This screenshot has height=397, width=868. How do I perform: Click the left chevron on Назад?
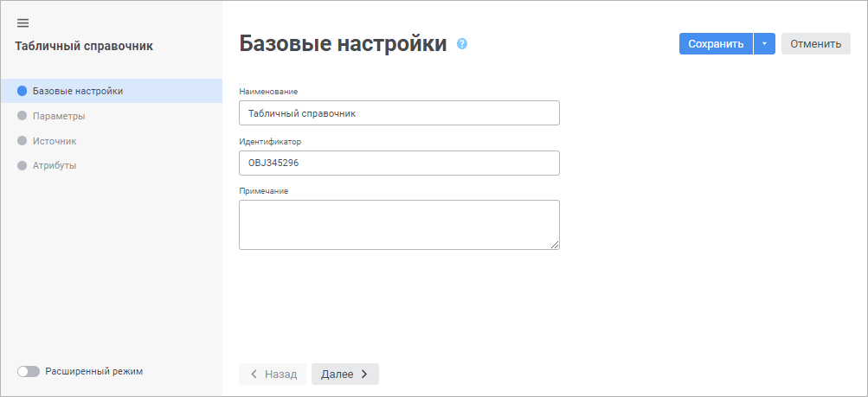tap(254, 375)
